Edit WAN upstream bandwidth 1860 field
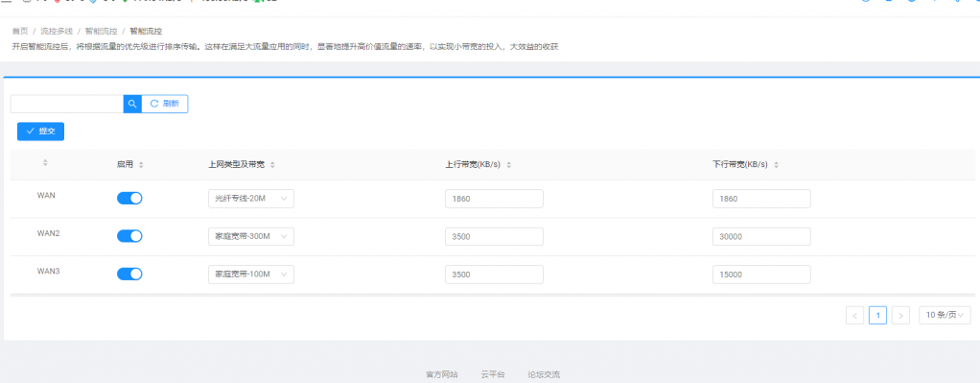This screenshot has height=383, width=980. (495, 199)
